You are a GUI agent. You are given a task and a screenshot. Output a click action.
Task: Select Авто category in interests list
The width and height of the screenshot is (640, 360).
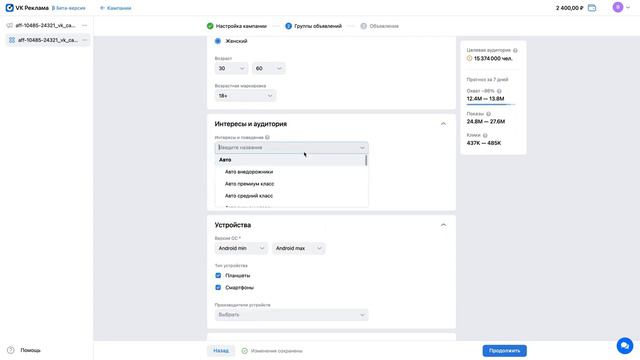(x=290, y=160)
